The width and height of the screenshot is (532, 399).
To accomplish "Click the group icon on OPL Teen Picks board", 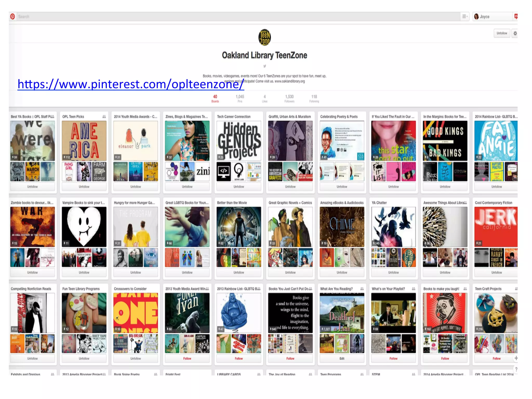I will click(x=104, y=117).
